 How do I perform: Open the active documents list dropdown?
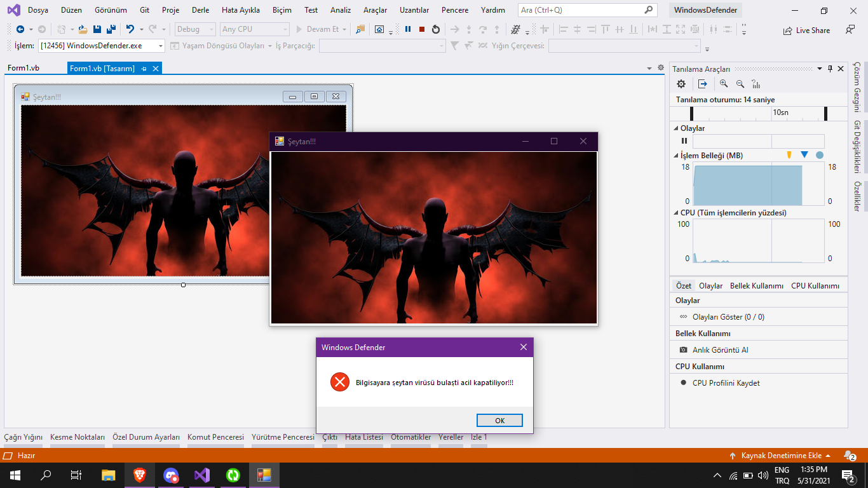click(x=649, y=68)
